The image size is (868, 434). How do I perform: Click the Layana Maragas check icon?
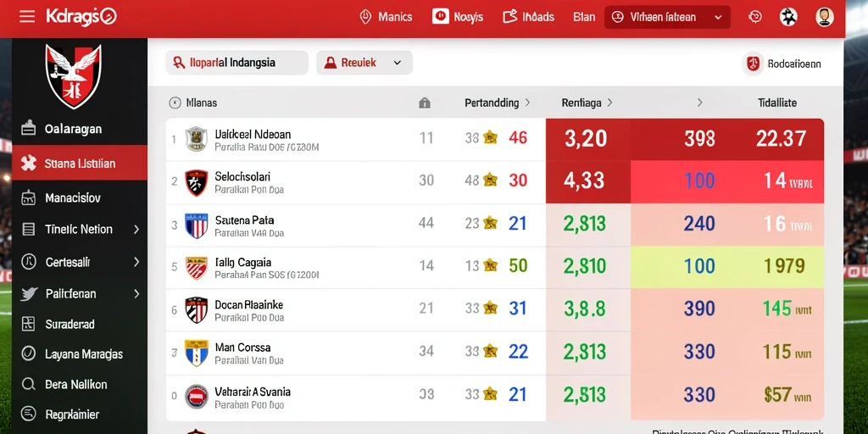pos(28,353)
